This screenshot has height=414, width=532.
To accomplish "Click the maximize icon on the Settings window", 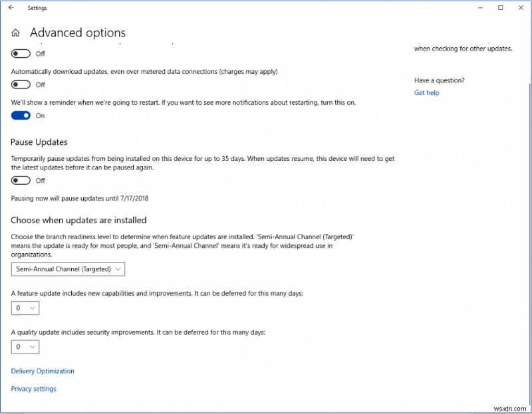I will coord(501,7).
